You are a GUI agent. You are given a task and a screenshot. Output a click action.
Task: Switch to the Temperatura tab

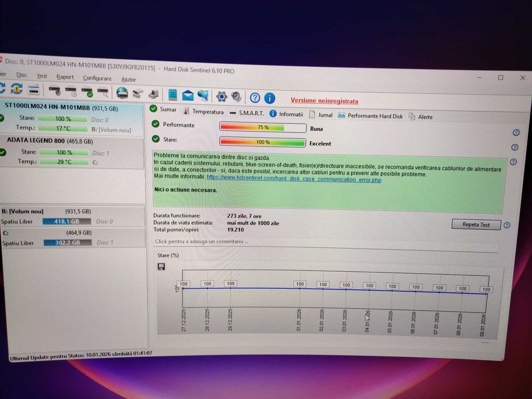204,111
